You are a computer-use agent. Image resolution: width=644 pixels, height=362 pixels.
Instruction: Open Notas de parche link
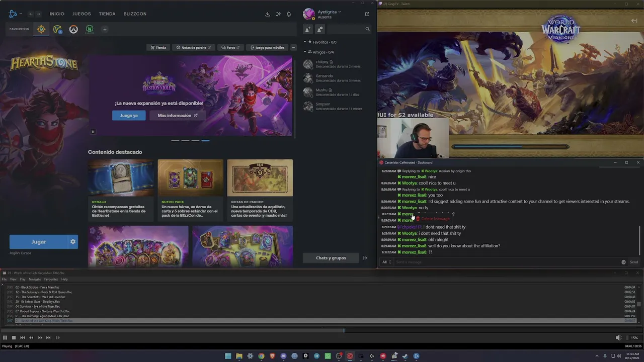point(194,48)
